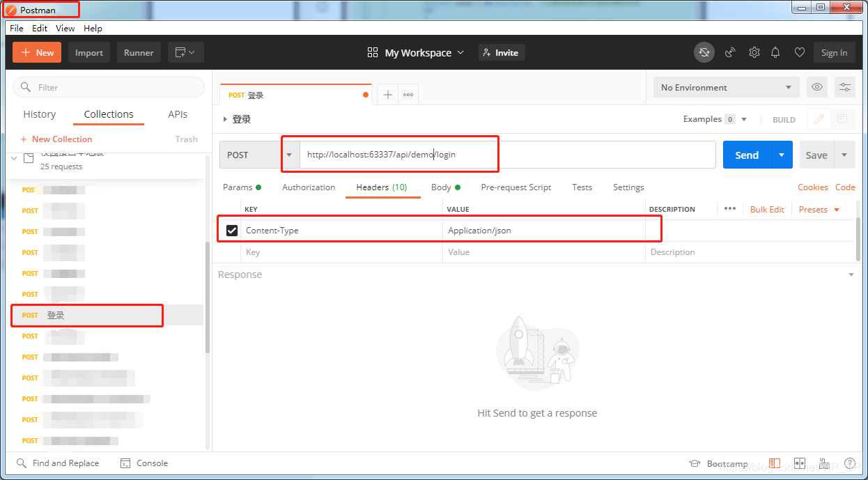
Task: Open the capture requests satellite icon
Action: point(730,52)
